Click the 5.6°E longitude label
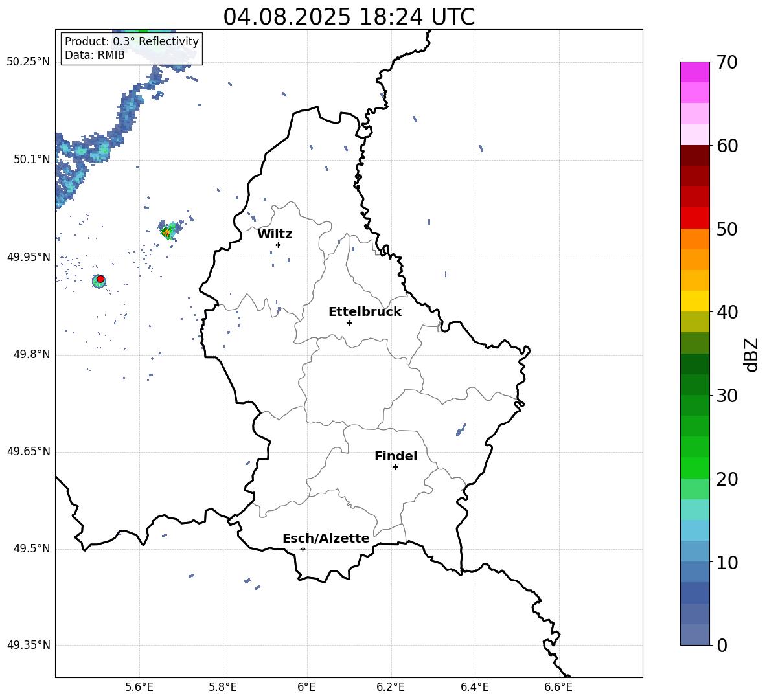767x700 pixels. [139, 687]
